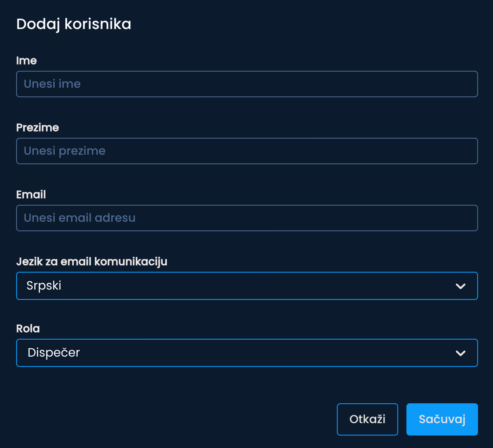493x448 pixels.
Task: Click the chevron arrow in the language dropdown
Action: pyautogui.click(x=460, y=286)
